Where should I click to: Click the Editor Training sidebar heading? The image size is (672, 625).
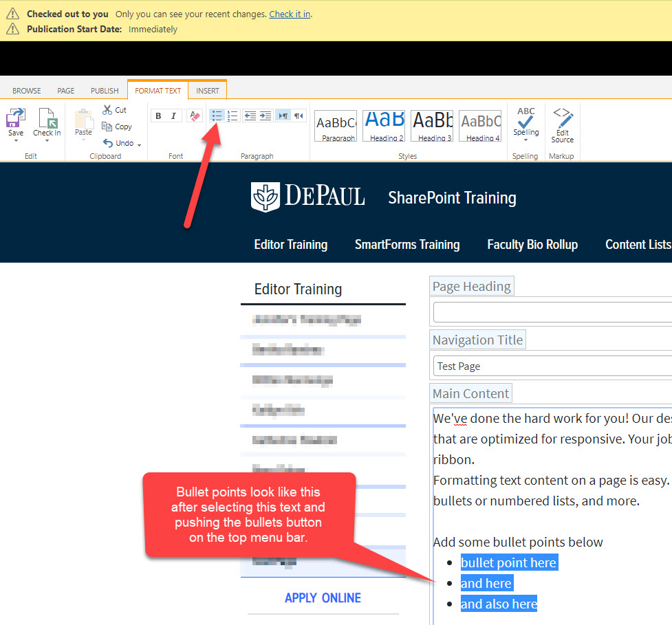click(298, 289)
